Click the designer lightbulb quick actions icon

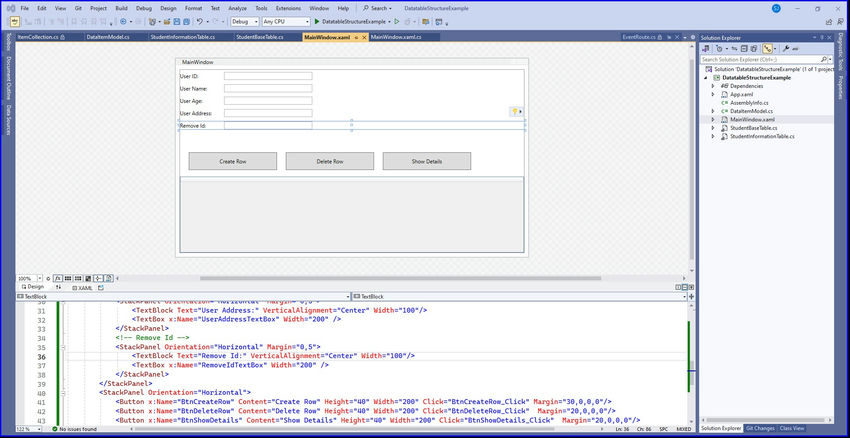point(515,111)
